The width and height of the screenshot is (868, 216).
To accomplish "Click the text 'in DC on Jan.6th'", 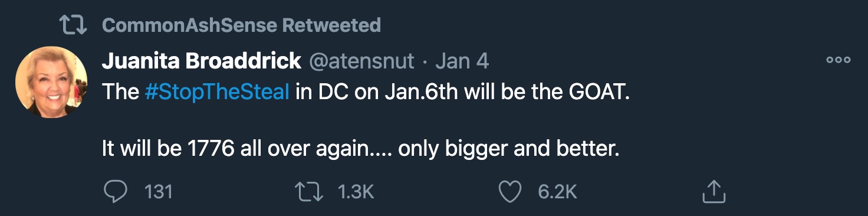I will pyautogui.click(x=376, y=93).
